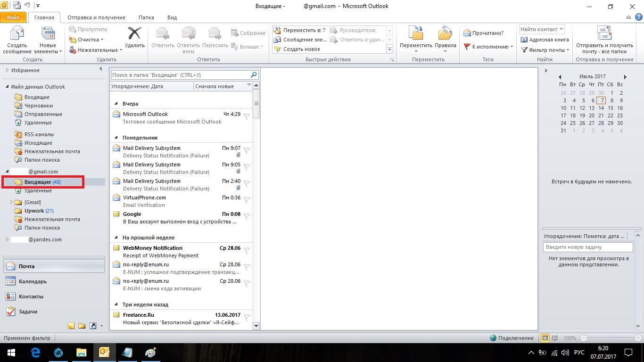644x362 pixels.
Task: Switch to the Folder (Папка) tab
Action: point(146,17)
